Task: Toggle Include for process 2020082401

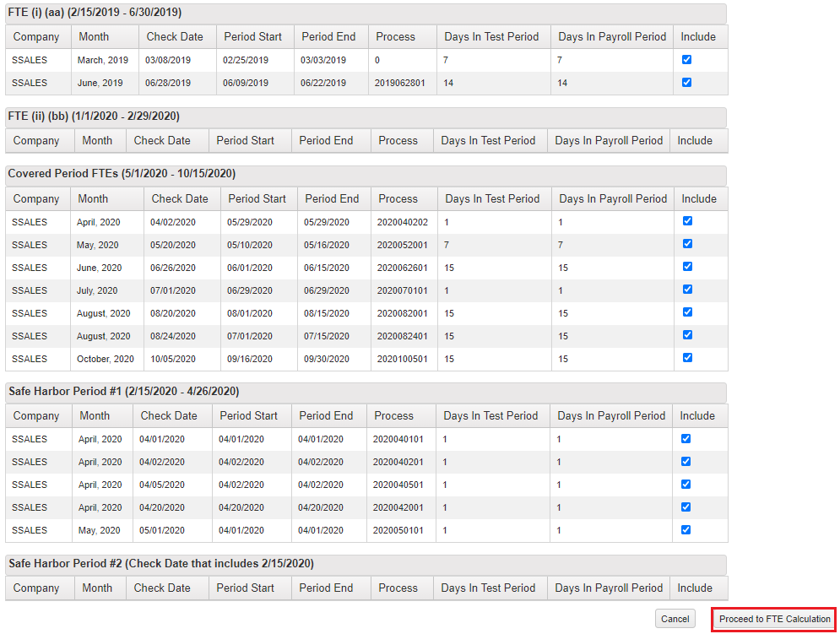Action: 687,335
